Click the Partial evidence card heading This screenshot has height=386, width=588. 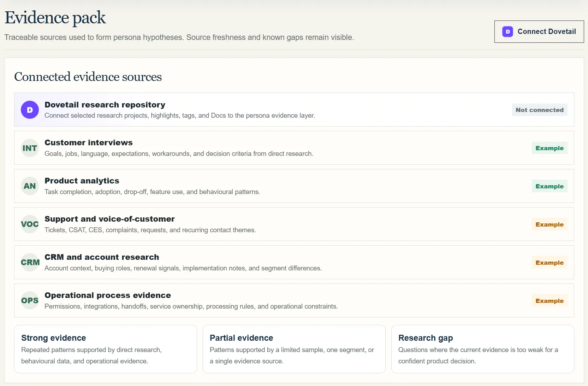(x=242, y=338)
